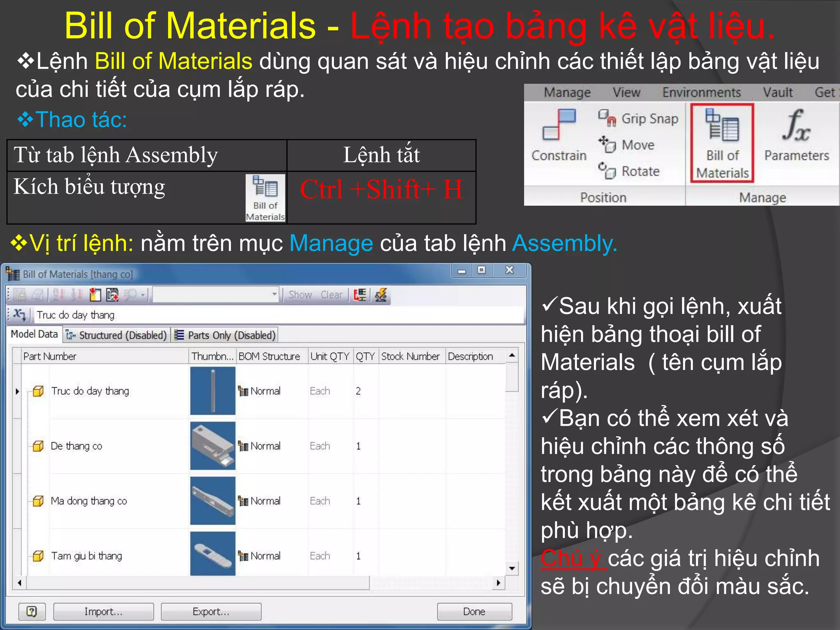Image resolution: width=840 pixels, height=630 pixels.
Task: Click the Unit QTY column header
Action: [330, 356]
